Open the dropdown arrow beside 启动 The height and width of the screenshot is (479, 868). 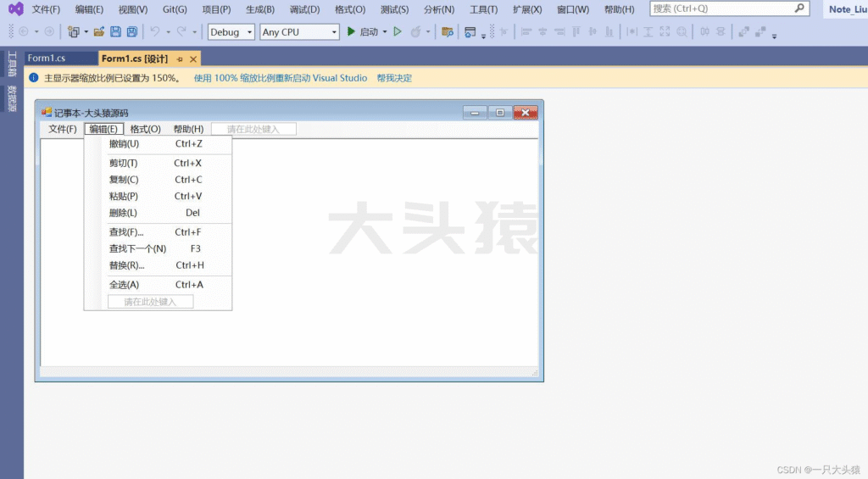click(x=385, y=32)
